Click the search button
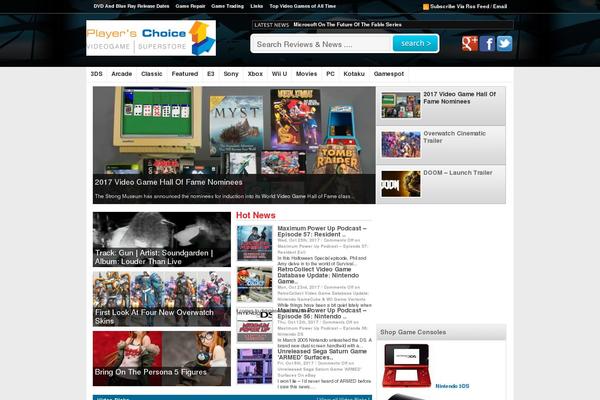This screenshot has height=400, width=600. click(416, 43)
